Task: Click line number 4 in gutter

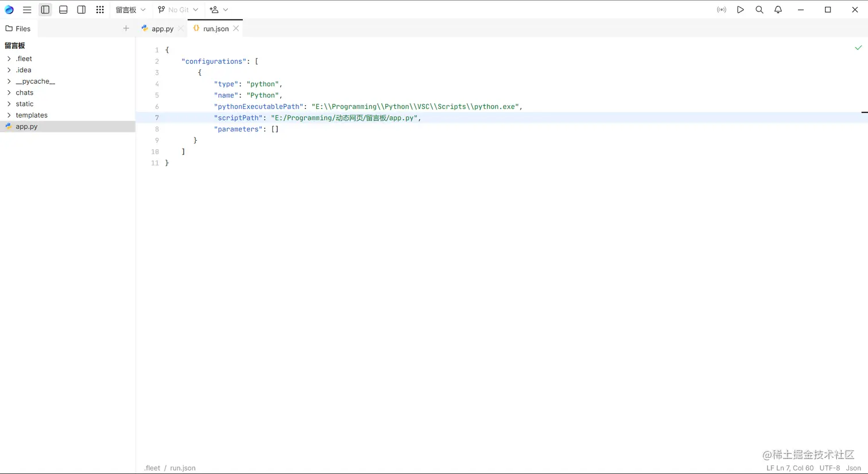Action: (x=157, y=84)
